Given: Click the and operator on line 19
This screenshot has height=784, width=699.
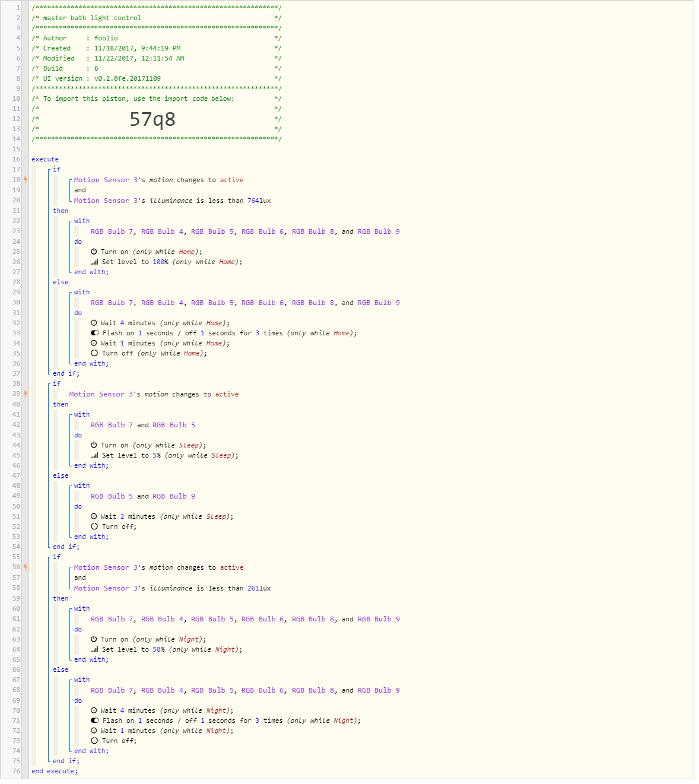Looking at the screenshot, I should [x=80, y=190].
